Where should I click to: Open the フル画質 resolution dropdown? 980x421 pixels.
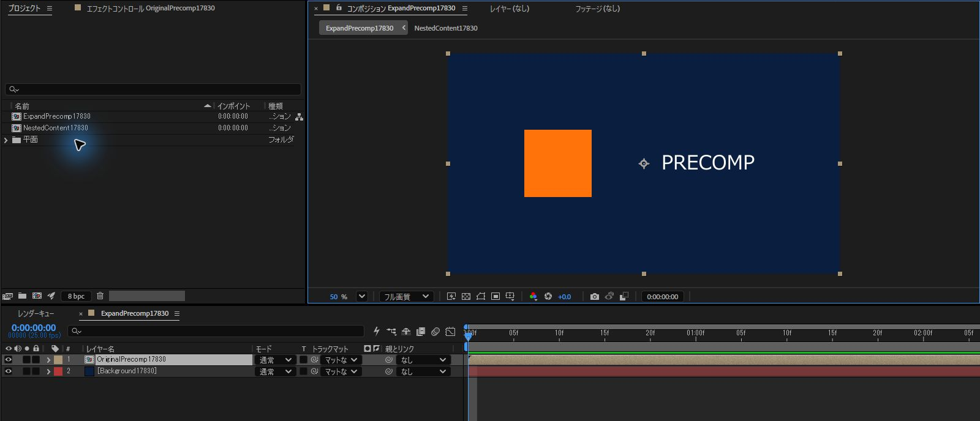(x=407, y=297)
